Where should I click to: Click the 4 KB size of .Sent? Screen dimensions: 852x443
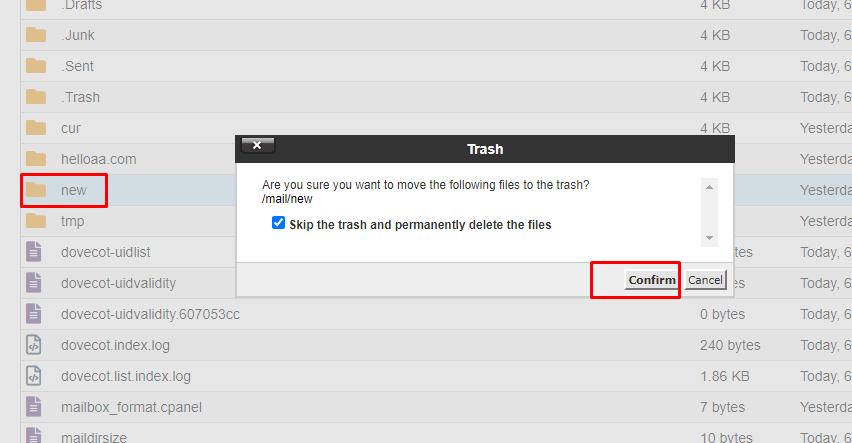[715, 66]
